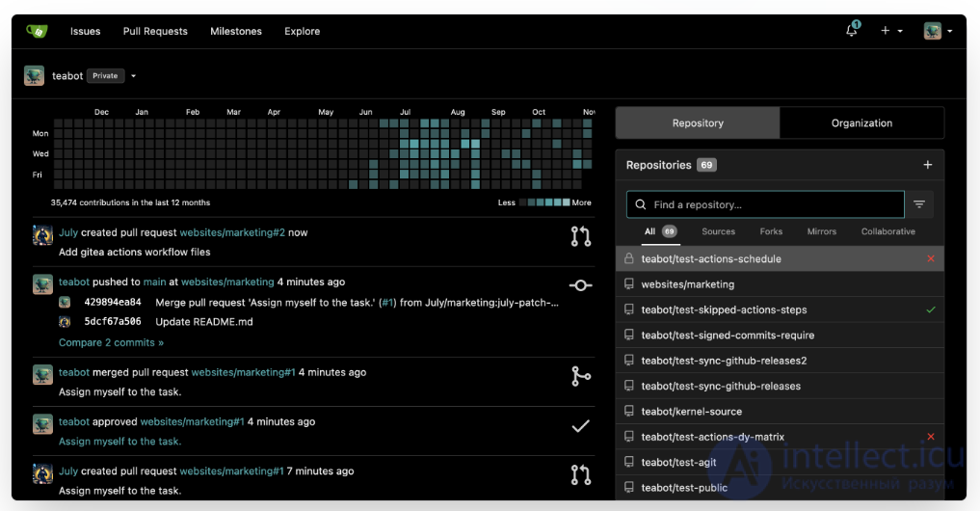Click the red failed status on test-actions-schedule
Screen dimensions: 980x511
[930, 259]
